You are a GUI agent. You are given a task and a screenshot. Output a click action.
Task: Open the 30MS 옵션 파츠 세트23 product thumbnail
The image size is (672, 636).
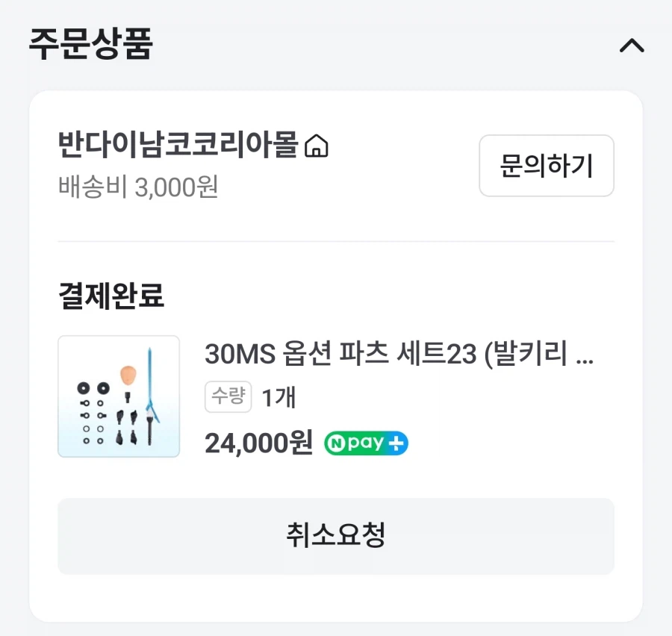pos(118,396)
